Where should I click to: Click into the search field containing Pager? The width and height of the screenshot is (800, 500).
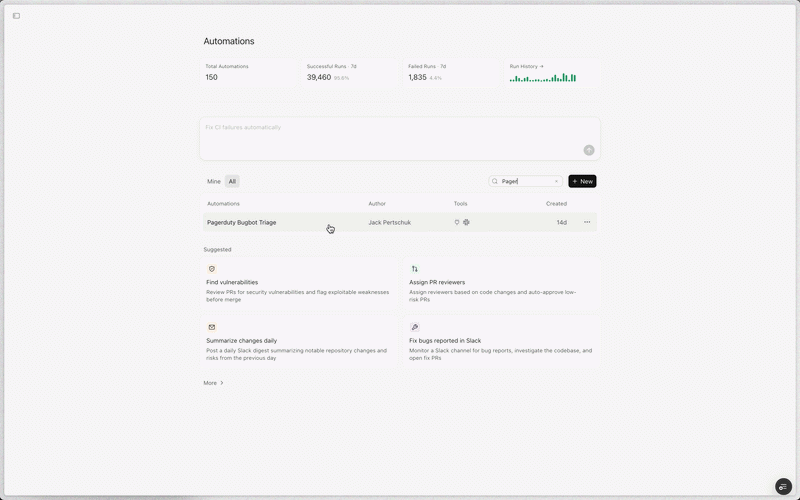tap(526, 181)
